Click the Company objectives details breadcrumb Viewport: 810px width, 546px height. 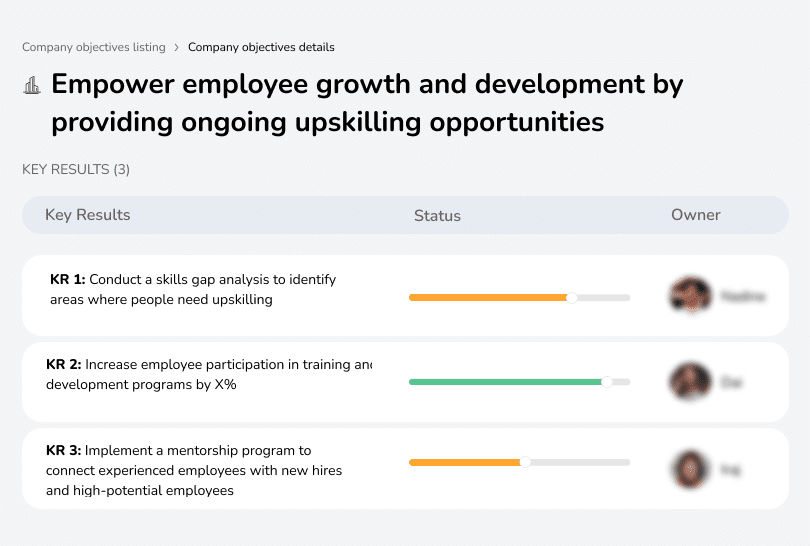(x=261, y=47)
